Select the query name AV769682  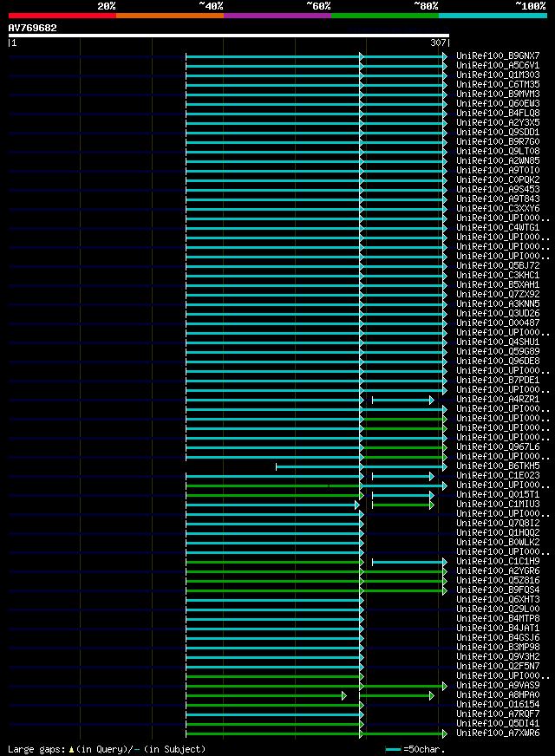click(32, 28)
